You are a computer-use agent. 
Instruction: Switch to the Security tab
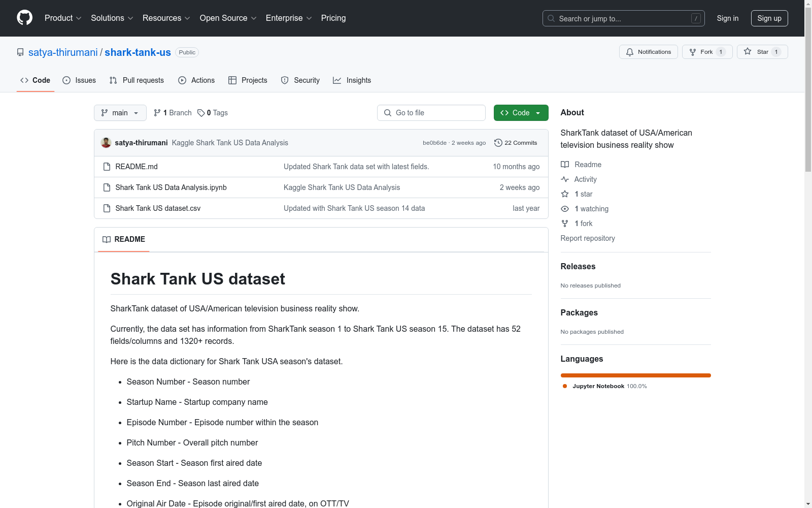[300, 80]
